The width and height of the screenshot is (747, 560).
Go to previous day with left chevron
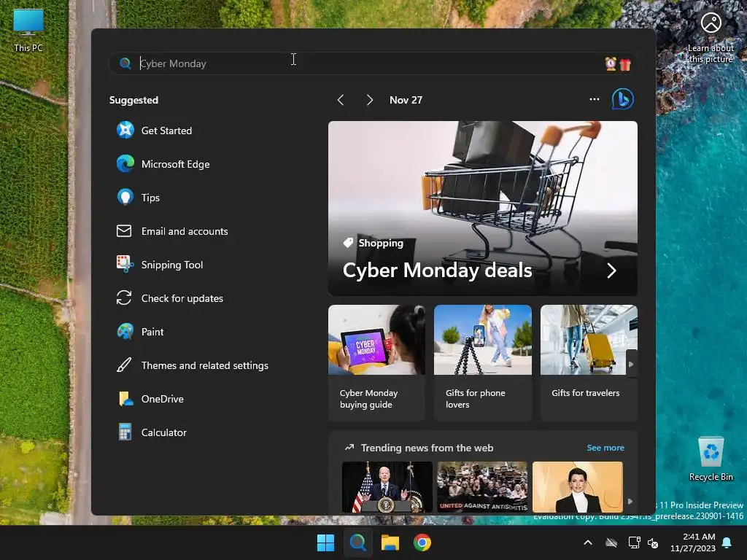coord(341,100)
